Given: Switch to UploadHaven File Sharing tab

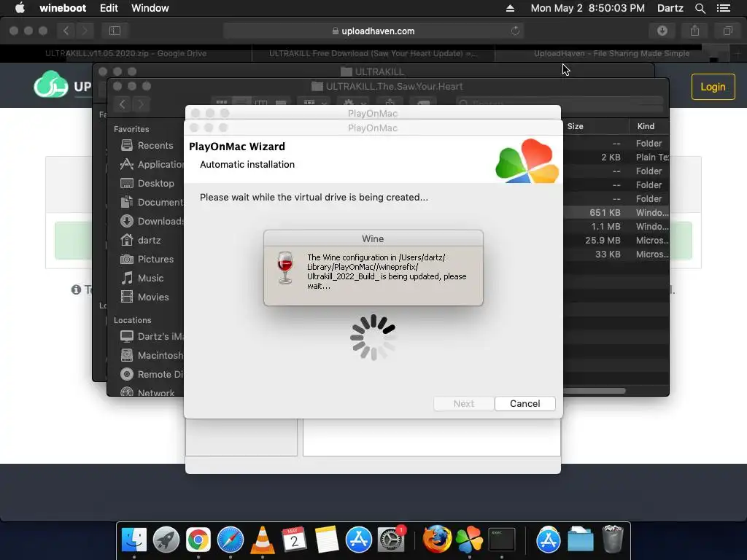Looking at the screenshot, I should pyautogui.click(x=612, y=53).
